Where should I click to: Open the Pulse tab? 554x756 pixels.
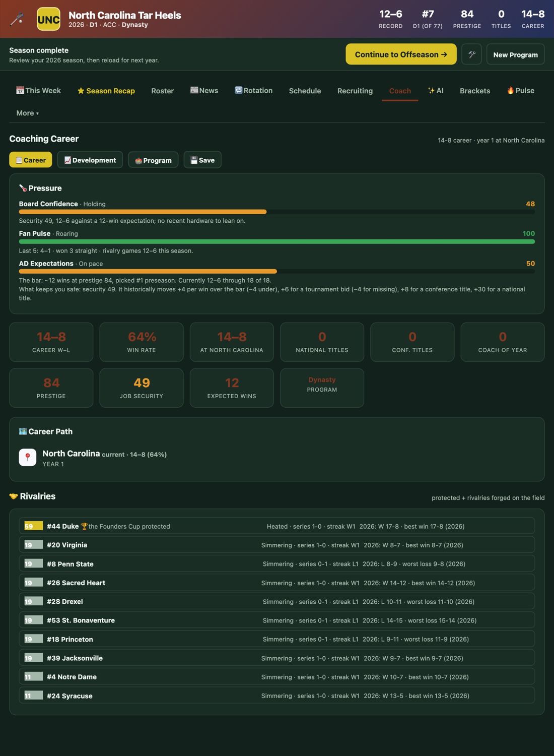pos(520,91)
